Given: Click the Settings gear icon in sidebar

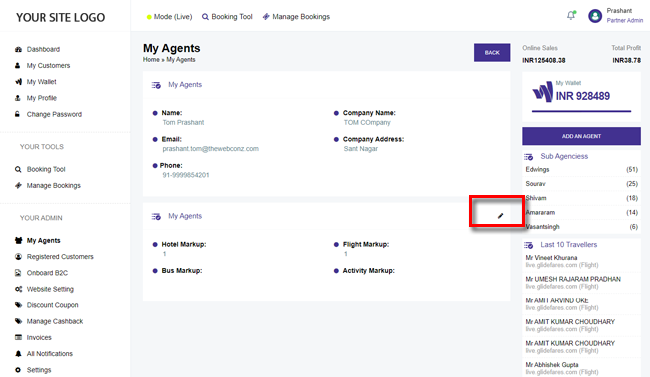Looking at the screenshot, I should [x=18, y=370].
